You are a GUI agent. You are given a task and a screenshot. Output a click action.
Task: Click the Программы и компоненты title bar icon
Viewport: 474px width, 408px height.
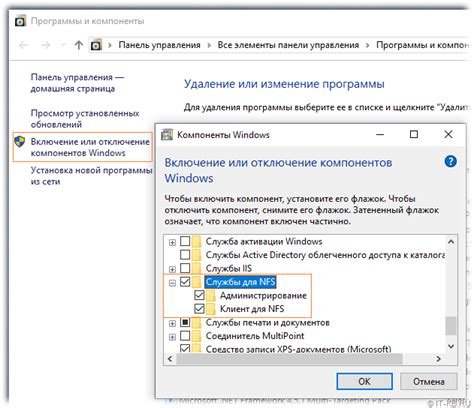pyautogui.click(x=21, y=21)
